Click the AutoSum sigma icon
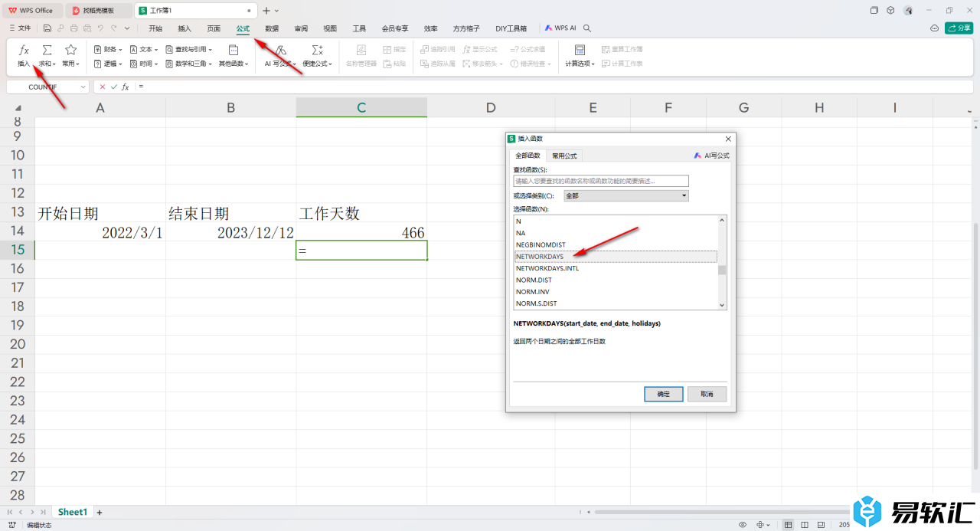The height and width of the screenshot is (531, 980). click(x=47, y=51)
